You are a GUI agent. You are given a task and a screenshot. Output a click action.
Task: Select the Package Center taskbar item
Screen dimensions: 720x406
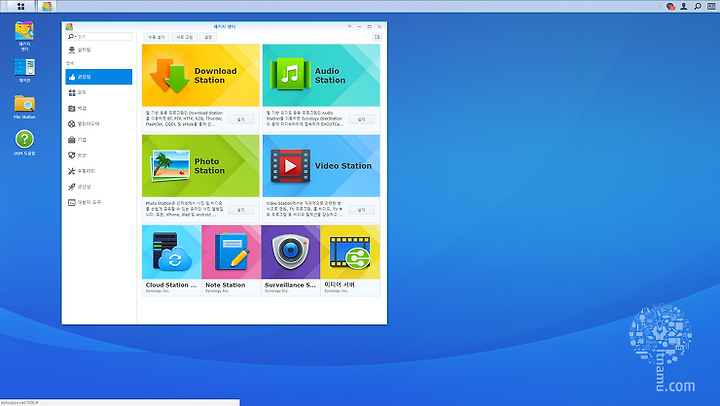[47, 6]
